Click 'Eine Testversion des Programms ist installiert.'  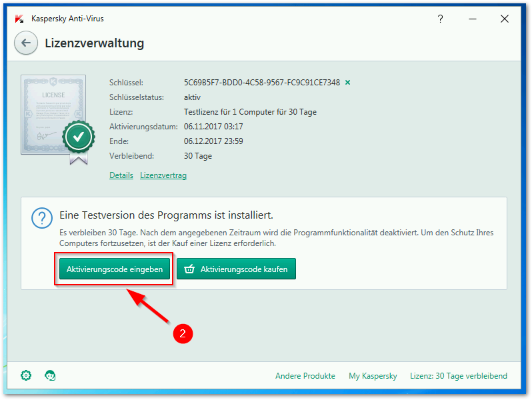166,215
